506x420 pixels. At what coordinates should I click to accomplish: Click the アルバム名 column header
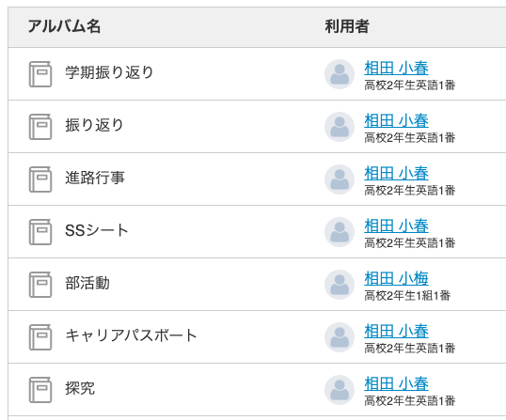click(x=64, y=26)
